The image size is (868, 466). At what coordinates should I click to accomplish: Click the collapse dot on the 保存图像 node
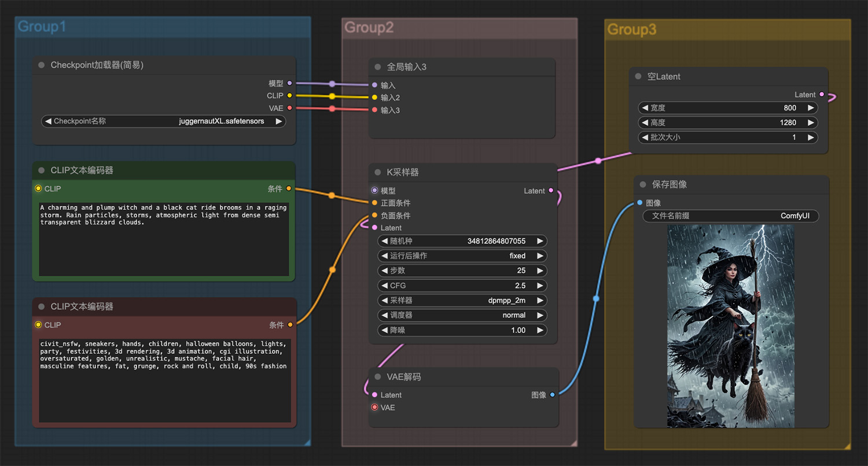[643, 184]
